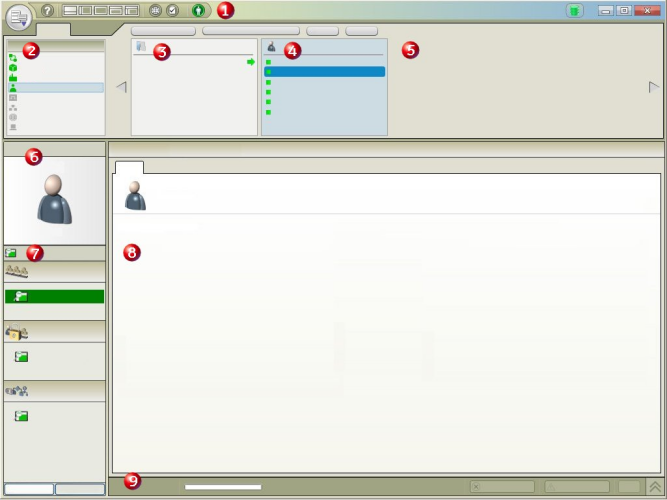Click the status bar button with warning triangle

[x=577, y=487]
